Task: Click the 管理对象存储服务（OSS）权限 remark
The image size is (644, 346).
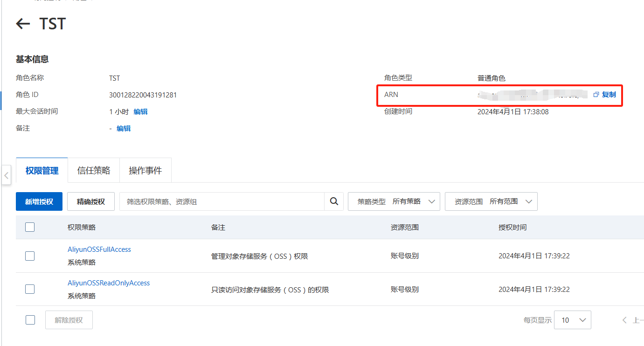Action: tap(260, 256)
